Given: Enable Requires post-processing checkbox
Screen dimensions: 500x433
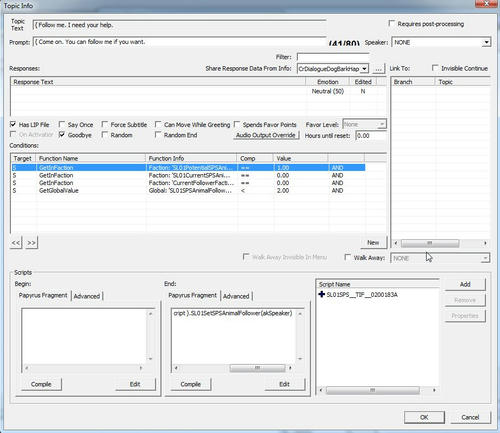Looking at the screenshot, I should pyautogui.click(x=392, y=23).
